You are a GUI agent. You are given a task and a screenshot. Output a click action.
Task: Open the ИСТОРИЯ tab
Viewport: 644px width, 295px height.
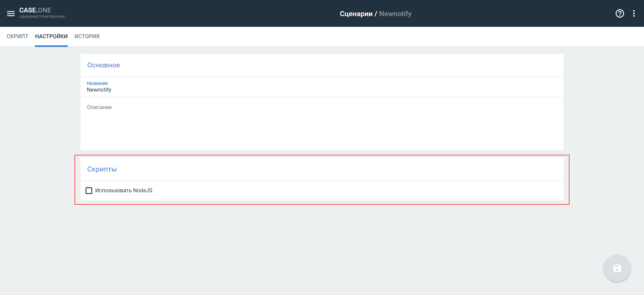tap(87, 36)
